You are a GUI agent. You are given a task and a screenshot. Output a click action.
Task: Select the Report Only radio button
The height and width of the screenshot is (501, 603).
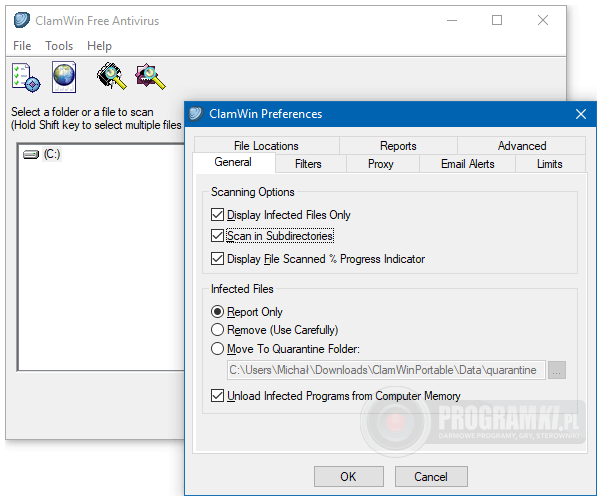click(x=217, y=311)
